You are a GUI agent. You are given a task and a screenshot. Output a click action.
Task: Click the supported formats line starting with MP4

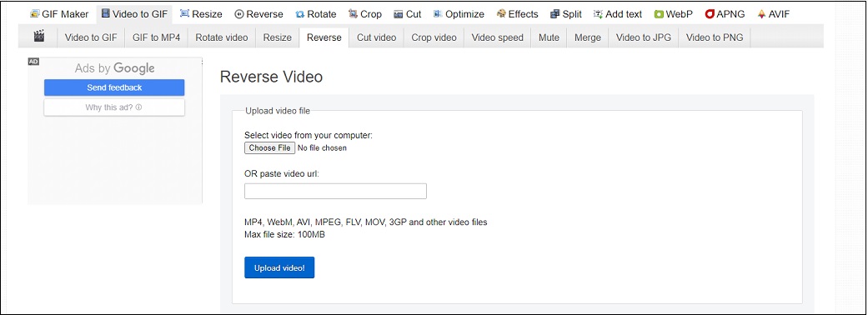[x=366, y=222]
